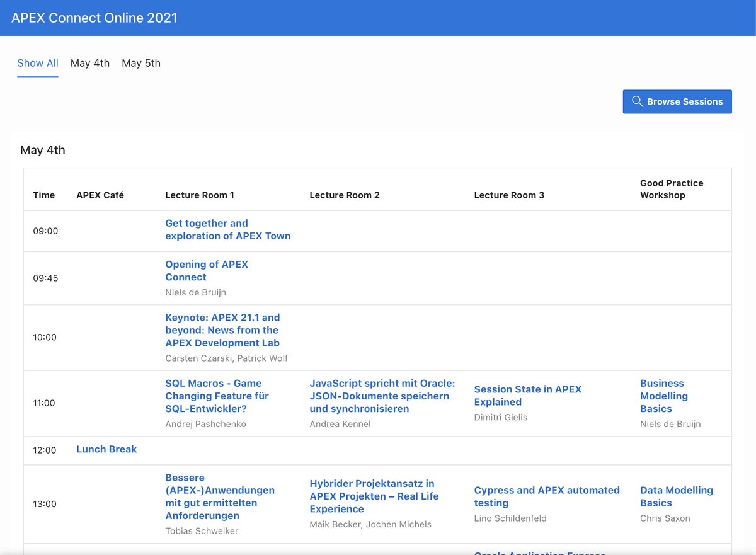Screen dimensions: 756x555
Task: Click the 11:00 time cell
Action: tap(44, 403)
